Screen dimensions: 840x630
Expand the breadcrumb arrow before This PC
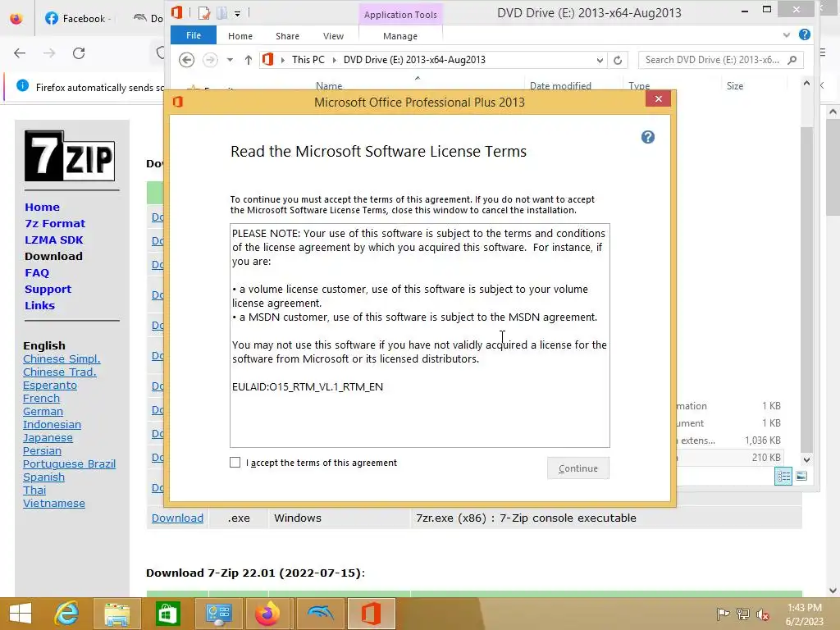coord(283,60)
